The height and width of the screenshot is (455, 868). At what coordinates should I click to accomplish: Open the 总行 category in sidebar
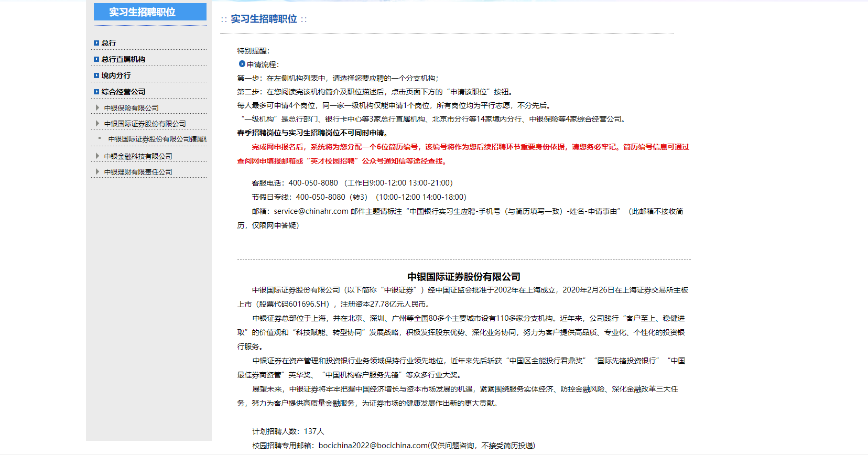tap(109, 43)
